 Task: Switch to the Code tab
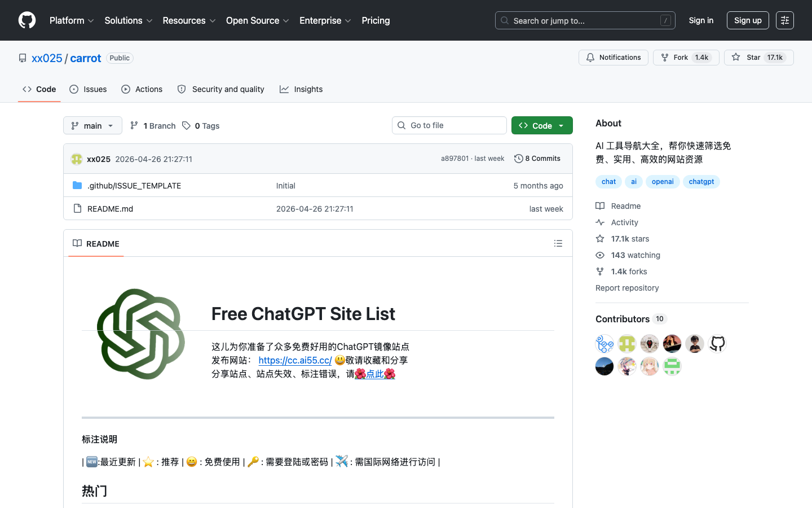click(39, 89)
